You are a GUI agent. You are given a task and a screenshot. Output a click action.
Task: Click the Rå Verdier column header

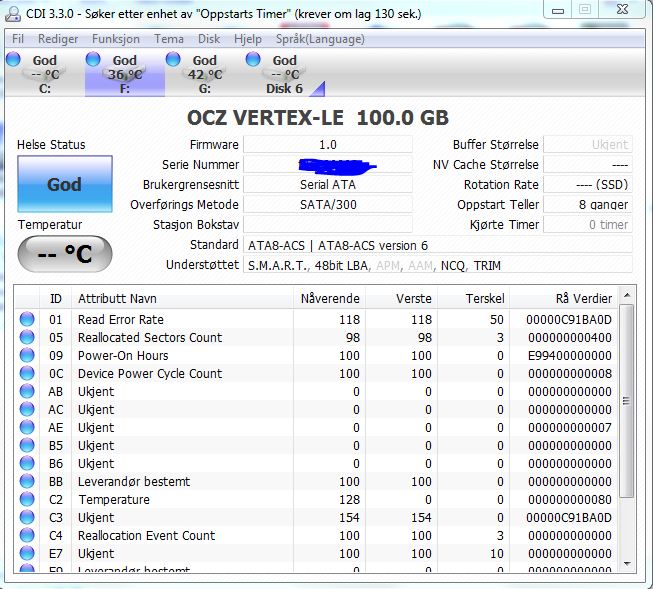point(563,298)
